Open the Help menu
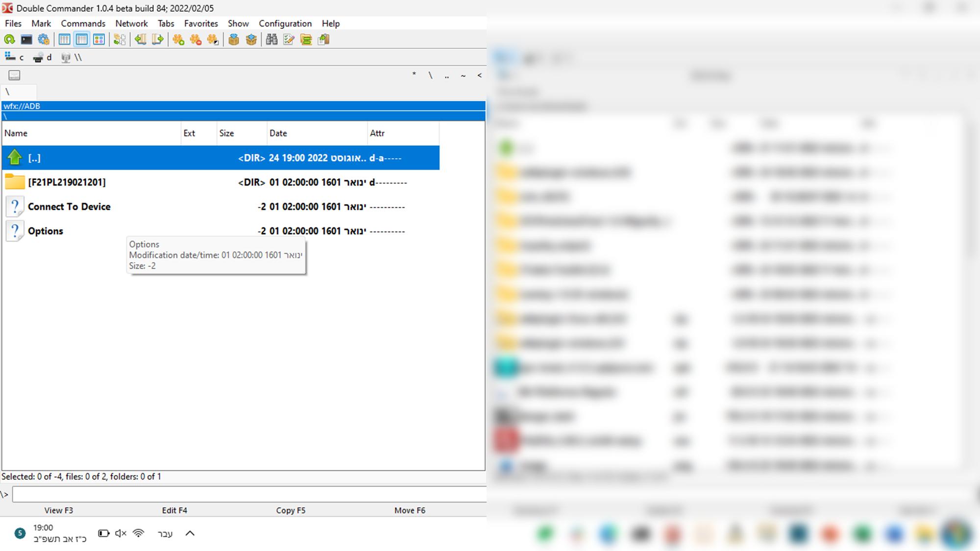980x551 pixels. click(x=331, y=24)
